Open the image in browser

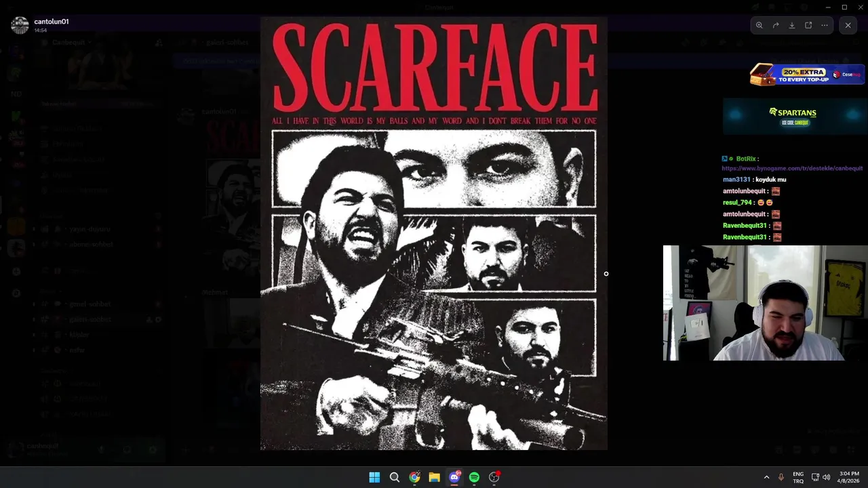808,26
